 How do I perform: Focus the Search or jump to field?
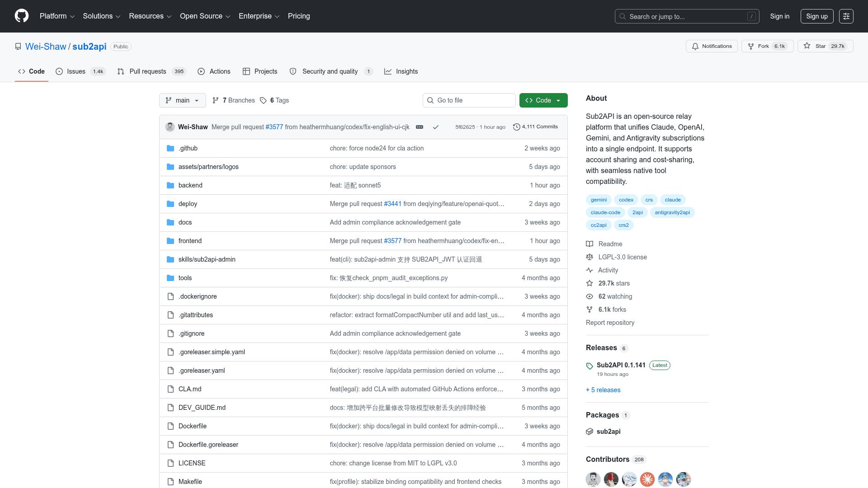[687, 16]
